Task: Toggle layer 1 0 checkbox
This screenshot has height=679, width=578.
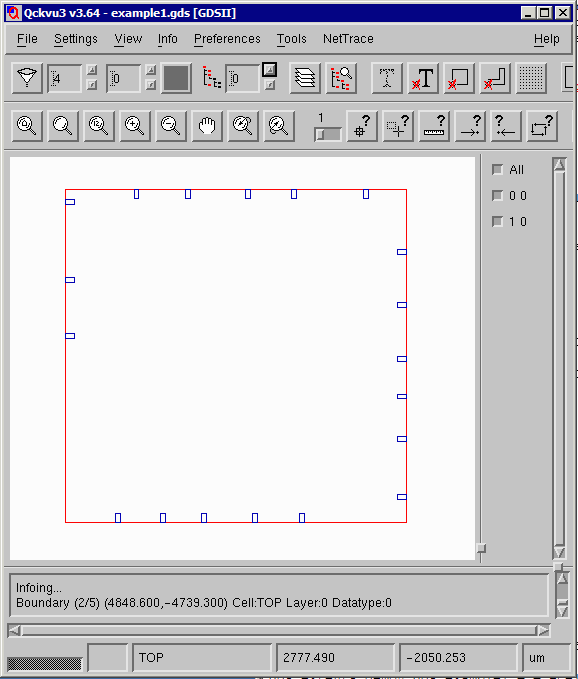Action: pos(497,221)
